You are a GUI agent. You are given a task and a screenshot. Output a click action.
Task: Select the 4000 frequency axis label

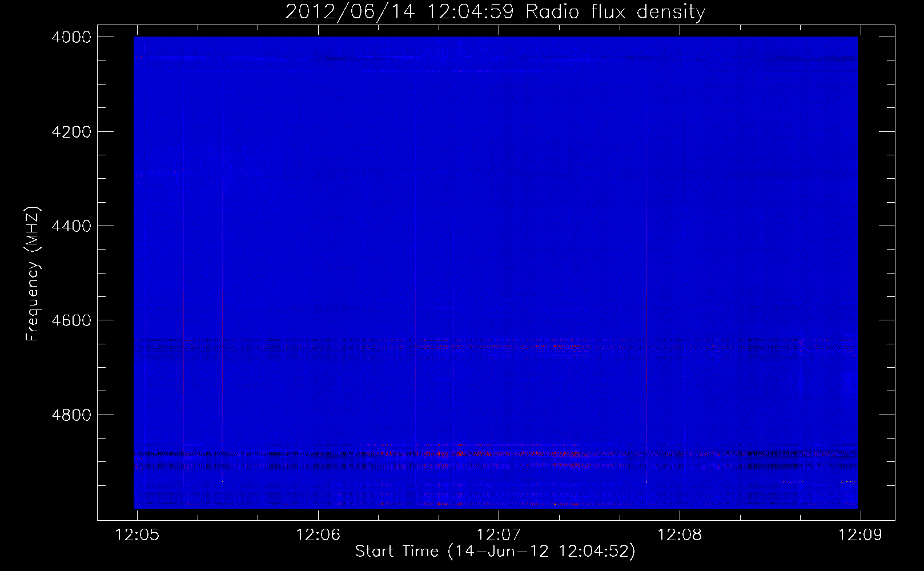click(71, 37)
